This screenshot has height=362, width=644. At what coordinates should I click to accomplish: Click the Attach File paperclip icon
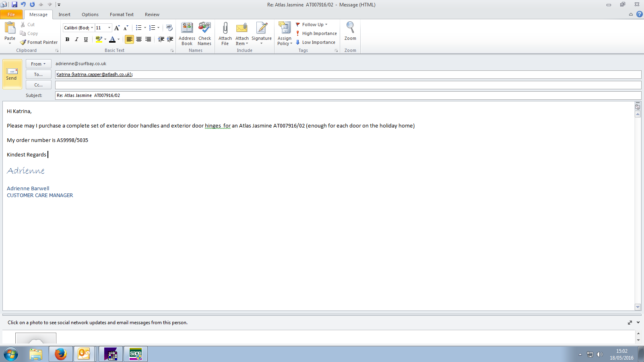225,29
